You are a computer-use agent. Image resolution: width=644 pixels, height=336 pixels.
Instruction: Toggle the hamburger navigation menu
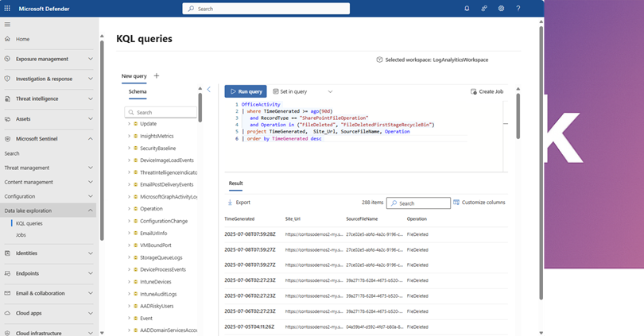pos(7,25)
